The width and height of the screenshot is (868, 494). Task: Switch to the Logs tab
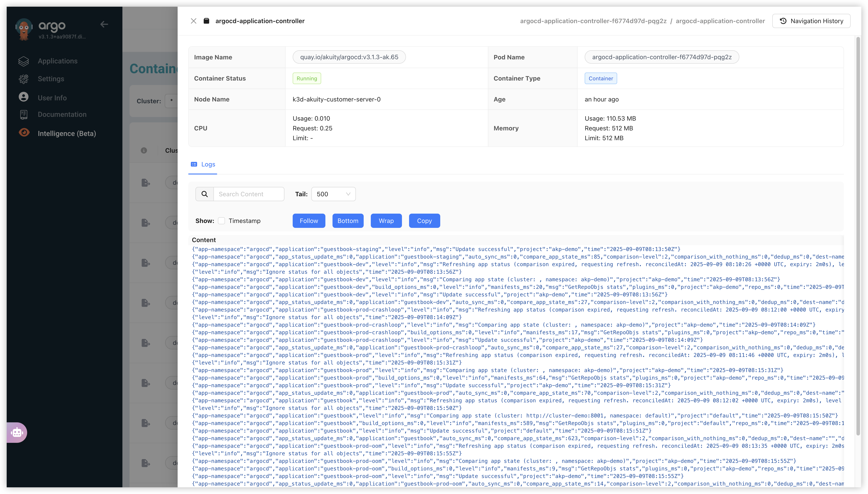coord(203,164)
